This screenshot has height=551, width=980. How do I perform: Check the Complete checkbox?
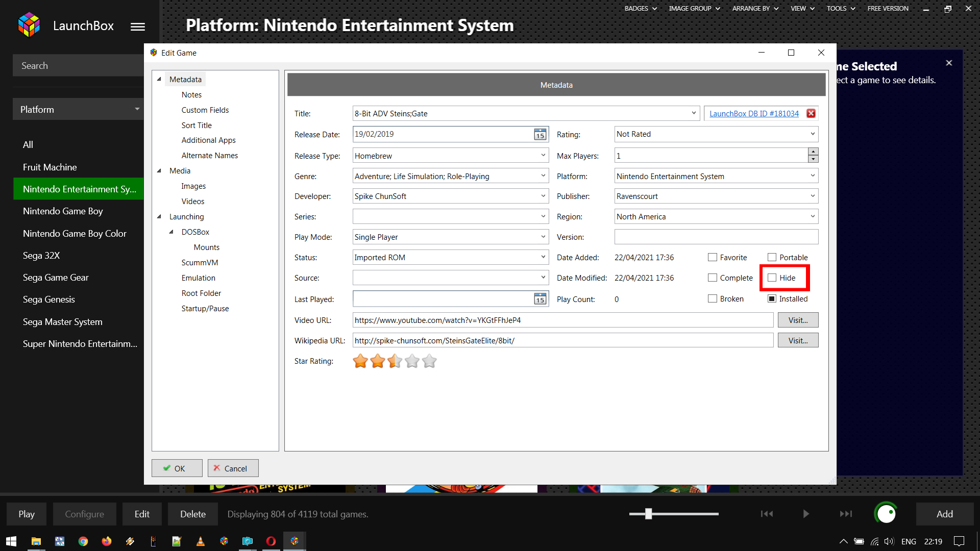pos(713,278)
